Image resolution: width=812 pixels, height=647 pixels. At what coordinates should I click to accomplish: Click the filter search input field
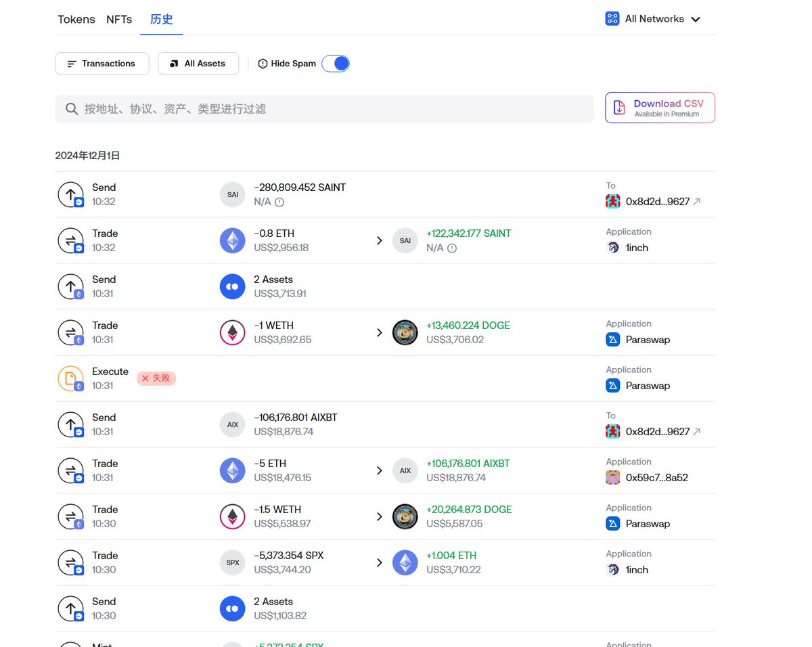(x=325, y=109)
